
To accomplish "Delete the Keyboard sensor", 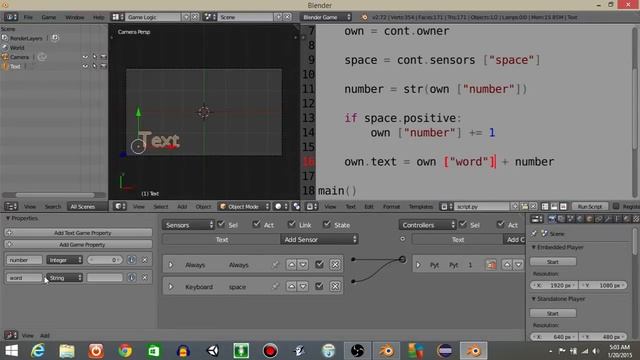I will 335,287.
